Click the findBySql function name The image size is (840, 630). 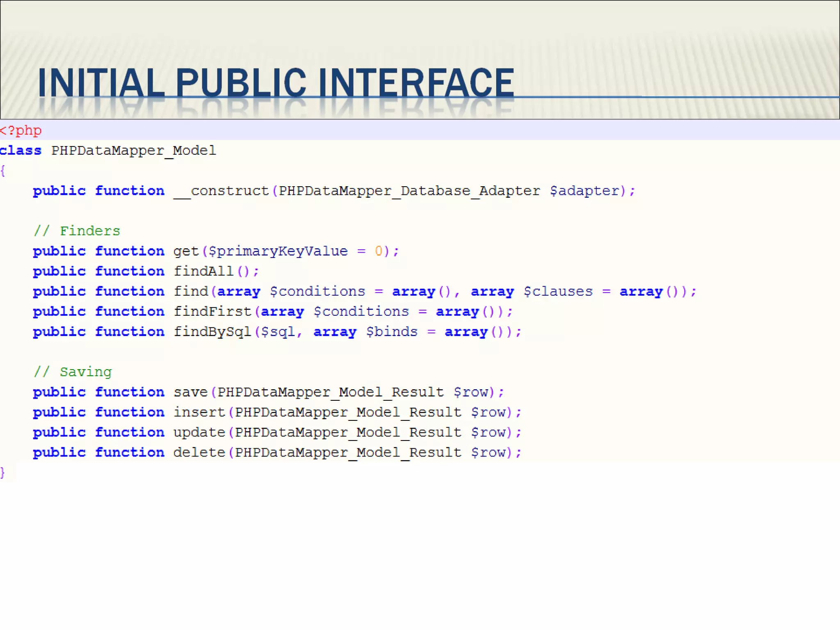point(212,332)
